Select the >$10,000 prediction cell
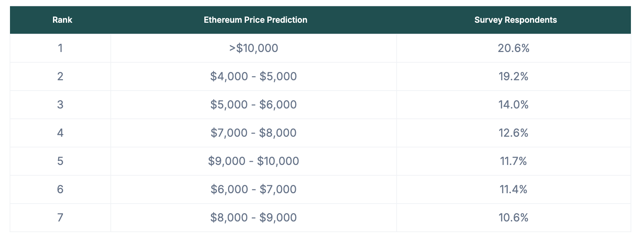Image resolution: width=644 pixels, height=239 pixels. (x=254, y=48)
